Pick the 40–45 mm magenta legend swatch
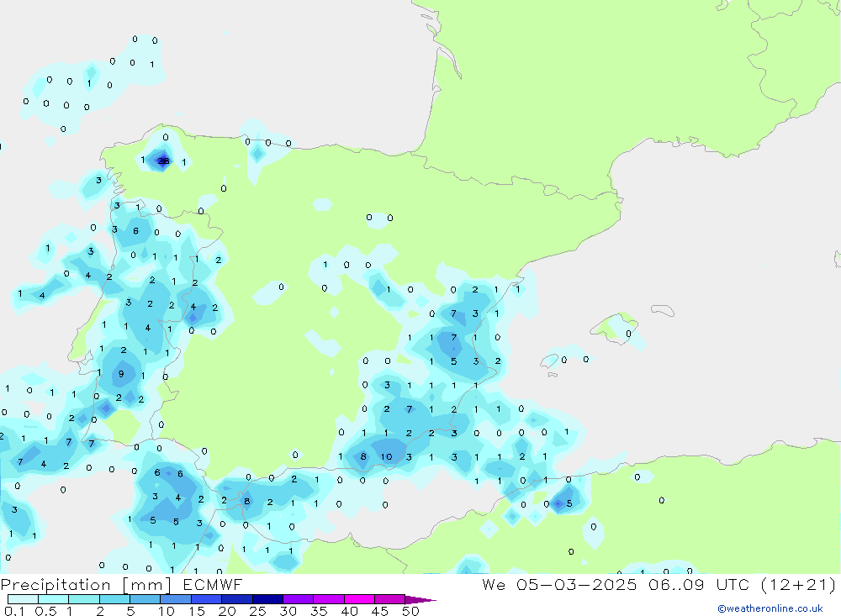 tap(359, 599)
